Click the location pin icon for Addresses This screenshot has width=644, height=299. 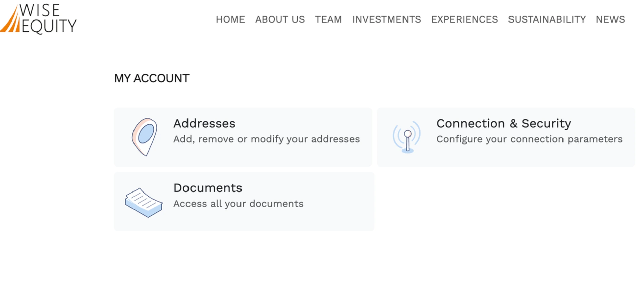click(144, 137)
